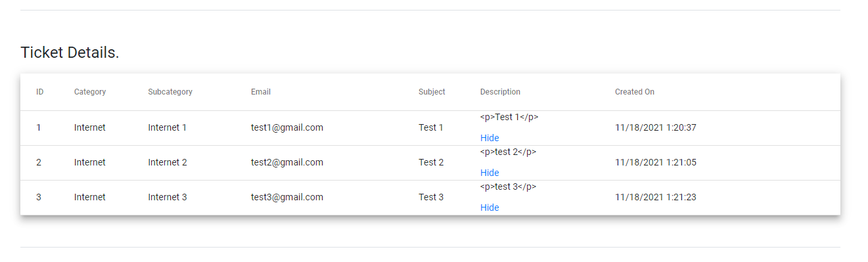Click subject Test 1 cell
Viewport: 868px width, 262px height.
coord(431,127)
